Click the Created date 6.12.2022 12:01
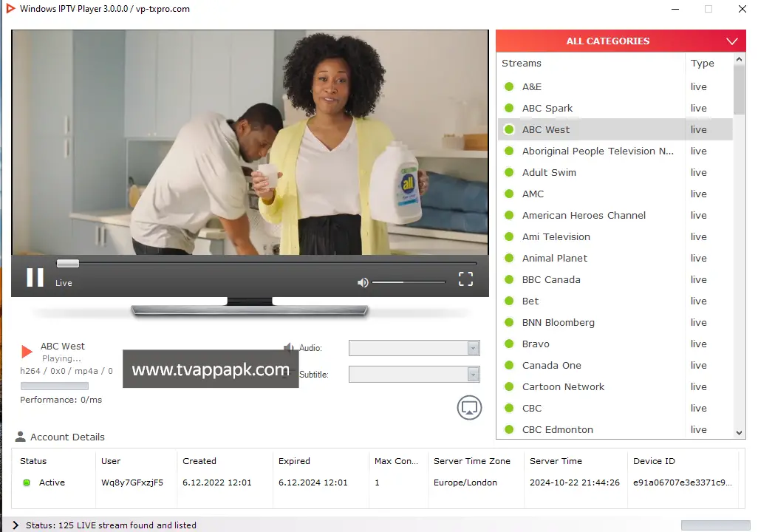 (217, 482)
